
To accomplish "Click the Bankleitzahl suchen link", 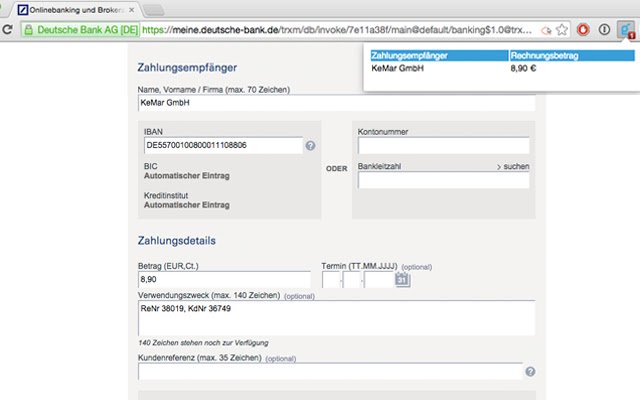I will click(513, 167).
